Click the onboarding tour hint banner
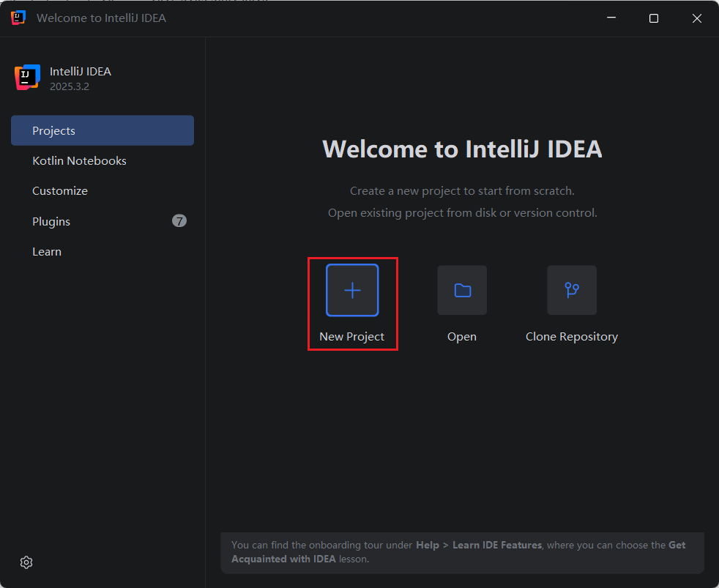This screenshot has width=719, height=588. pyautogui.click(x=462, y=553)
